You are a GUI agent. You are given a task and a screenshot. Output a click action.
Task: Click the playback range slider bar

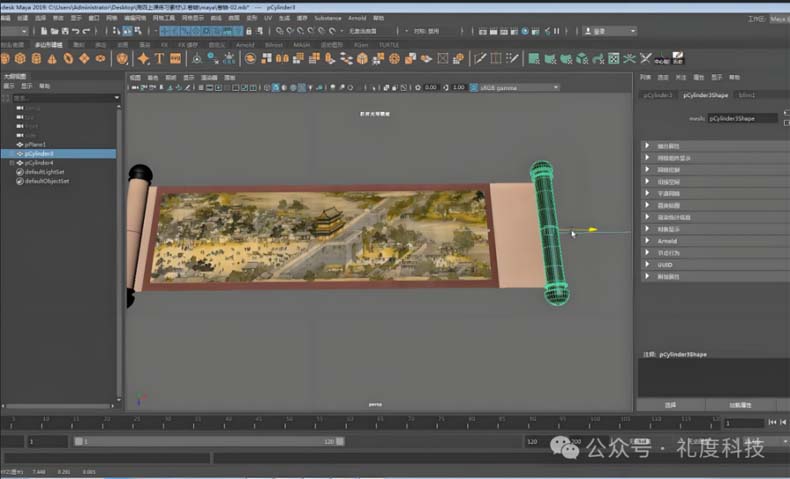pyautogui.click(x=209, y=442)
